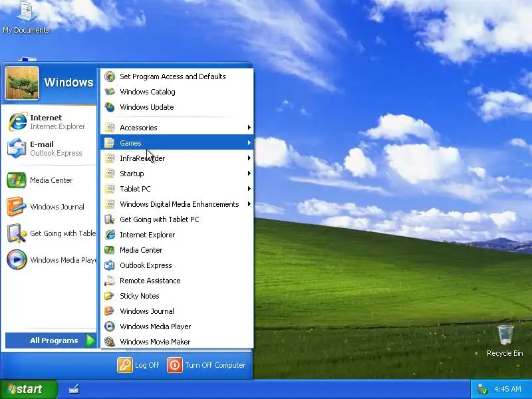The width and height of the screenshot is (532, 399).
Task: Click the Windows Digital Media Enhancements folder icon
Action: coord(110,204)
